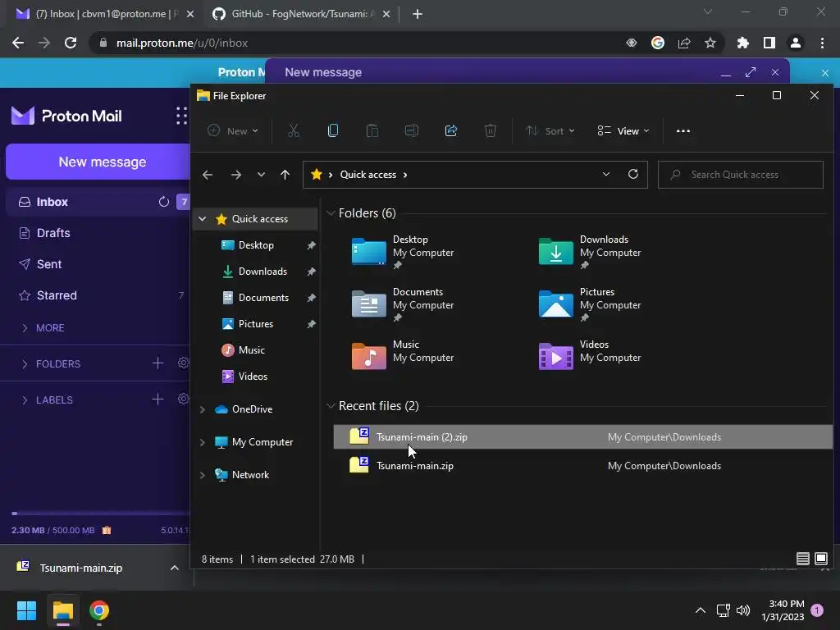Open the Sort dropdown in File Explorer
This screenshot has width=840, height=630.
click(x=550, y=130)
